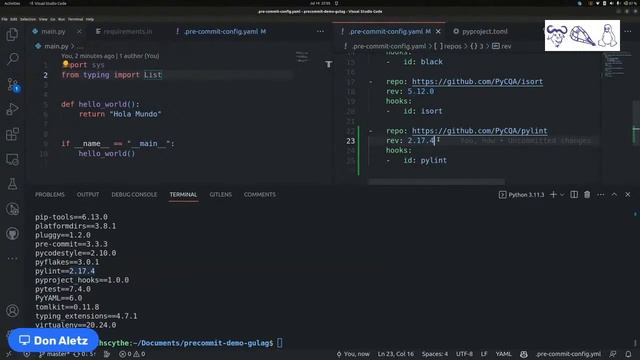Viewport: 640px width, 360px height.
Task: Show errors and warnings count
Action: point(132,354)
